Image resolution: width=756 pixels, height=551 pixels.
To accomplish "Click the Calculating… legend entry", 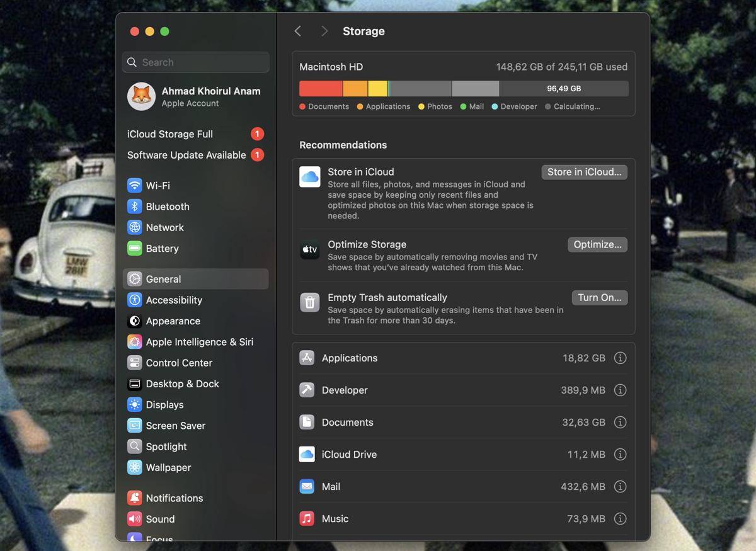I will (573, 106).
